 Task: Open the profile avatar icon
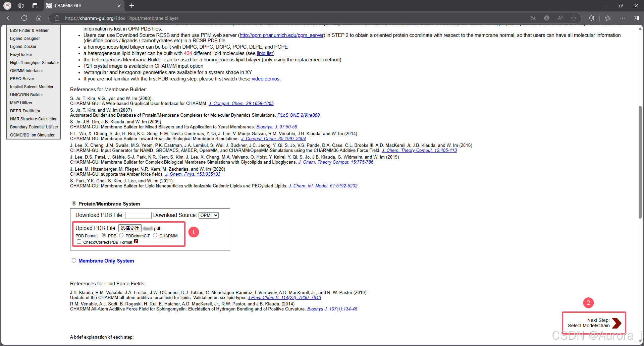7,6
